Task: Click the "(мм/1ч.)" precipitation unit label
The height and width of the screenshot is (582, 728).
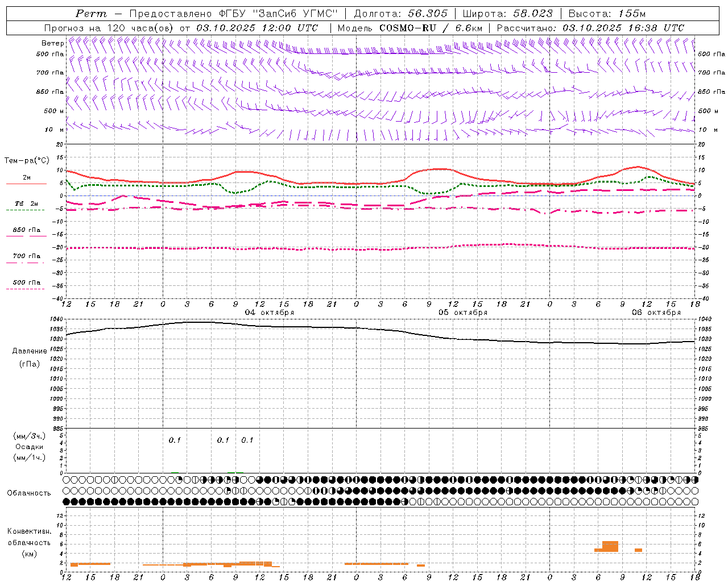Action: coord(30,458)
